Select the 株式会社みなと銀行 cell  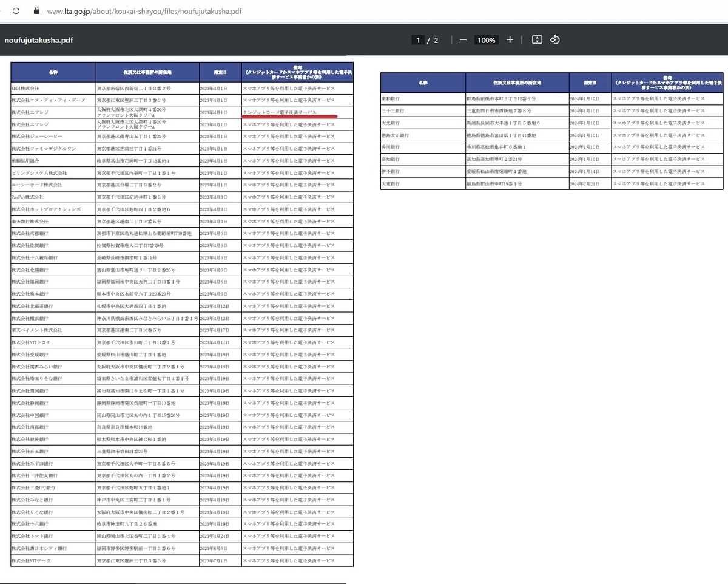[x=53, y=500]
